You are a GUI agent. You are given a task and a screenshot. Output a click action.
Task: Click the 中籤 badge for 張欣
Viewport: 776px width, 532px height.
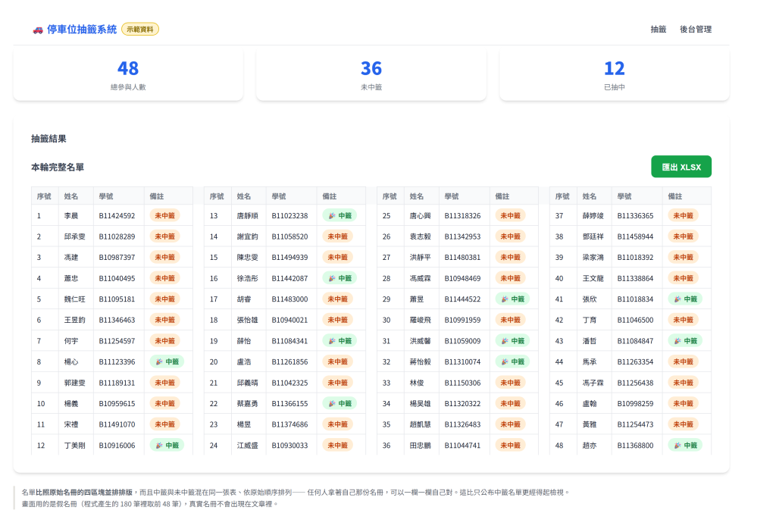pos(685,299)
